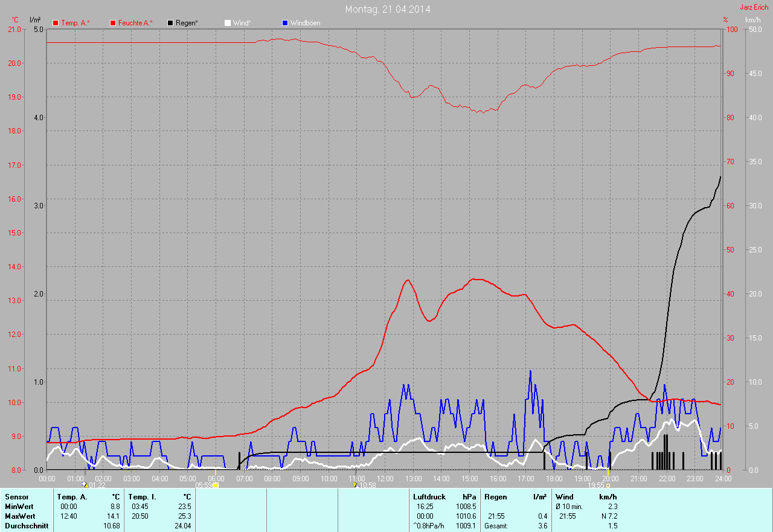This screenshot has height=532, width=773.
Task: Click the 'Gesamt:' label in the Regen column
Action: (496, 526)
